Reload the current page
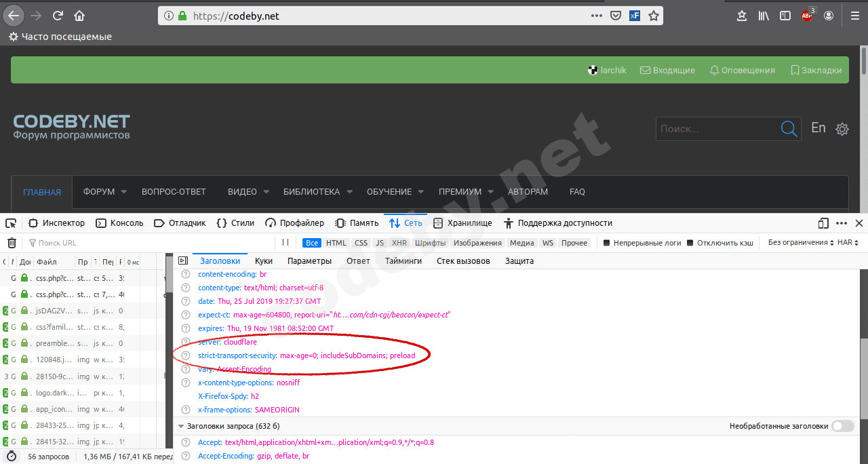Image resolution: width=868 pixels, height=464 pixels. 58,16
